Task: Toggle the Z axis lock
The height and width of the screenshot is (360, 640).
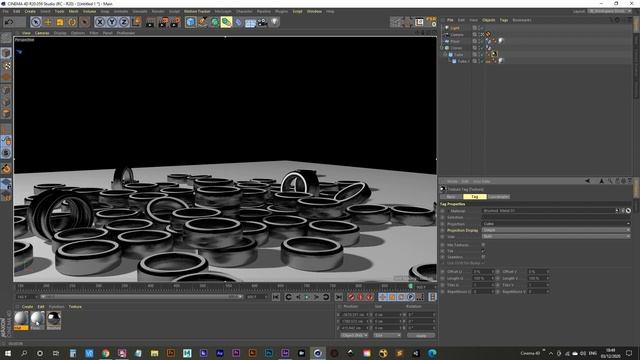Action: pos(124,22)
